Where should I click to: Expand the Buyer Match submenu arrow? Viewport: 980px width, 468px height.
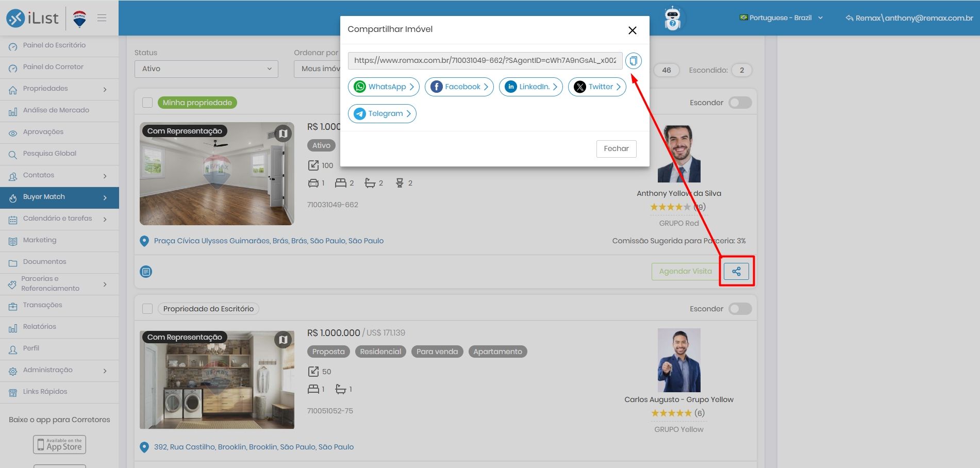(105, 197)
